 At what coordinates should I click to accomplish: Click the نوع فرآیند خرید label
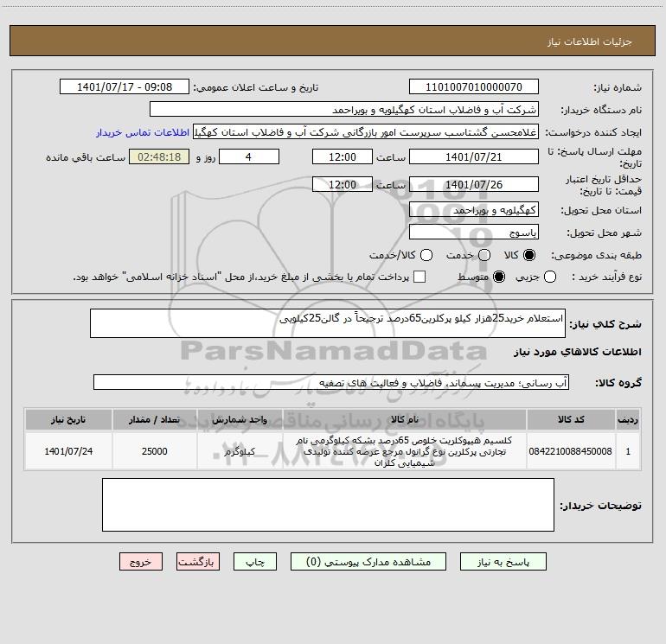pos(605,277)
